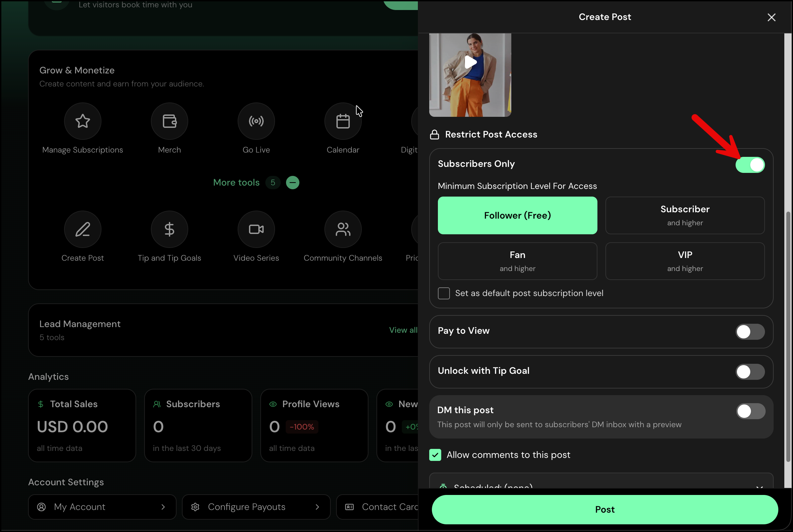
Task: Expand the Scheduled dropdown chevron
Action: point(759,487)
